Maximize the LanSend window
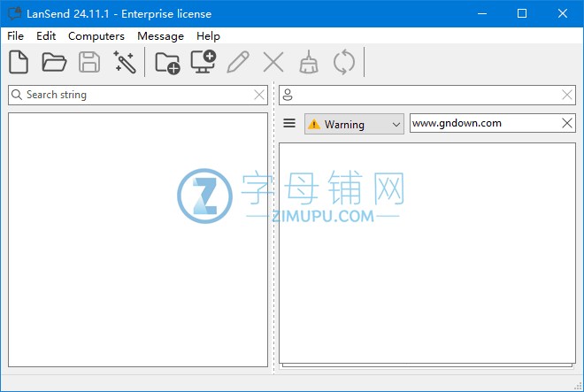 tap(522, 14)
